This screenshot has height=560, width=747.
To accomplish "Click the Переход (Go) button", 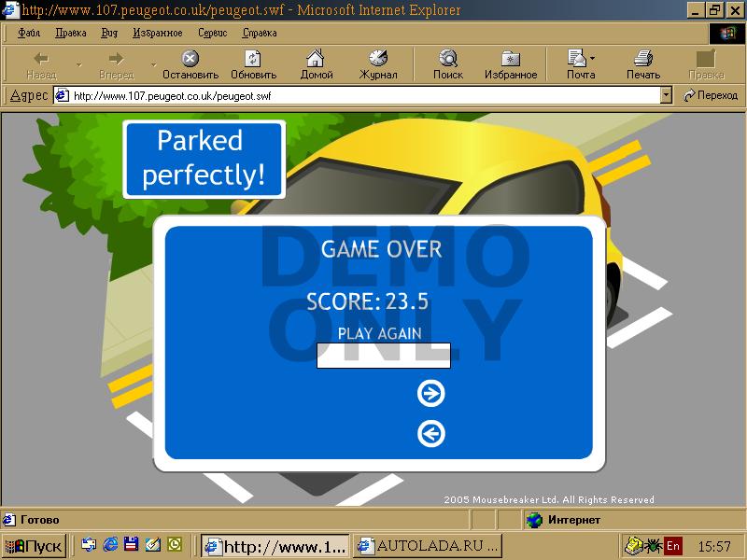I will tap(711, 95).
